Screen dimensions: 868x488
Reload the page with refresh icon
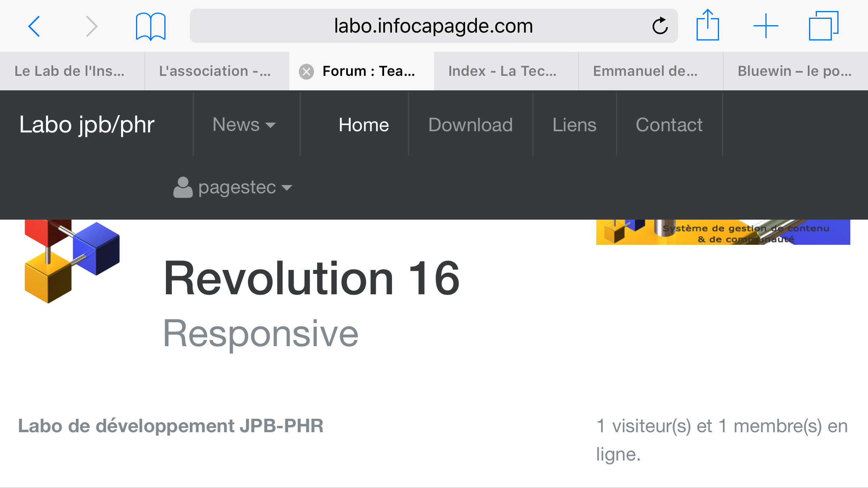coord(660,26)
